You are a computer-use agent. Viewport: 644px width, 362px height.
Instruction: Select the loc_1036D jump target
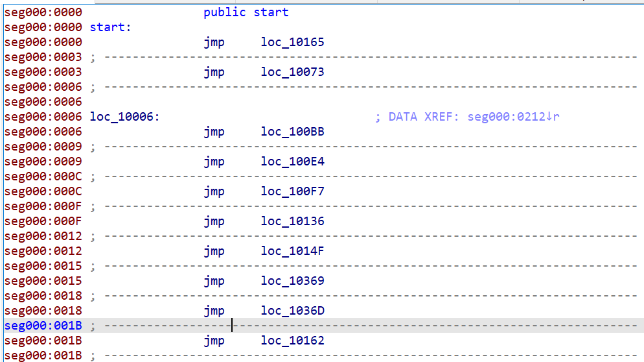click(292, 311)
